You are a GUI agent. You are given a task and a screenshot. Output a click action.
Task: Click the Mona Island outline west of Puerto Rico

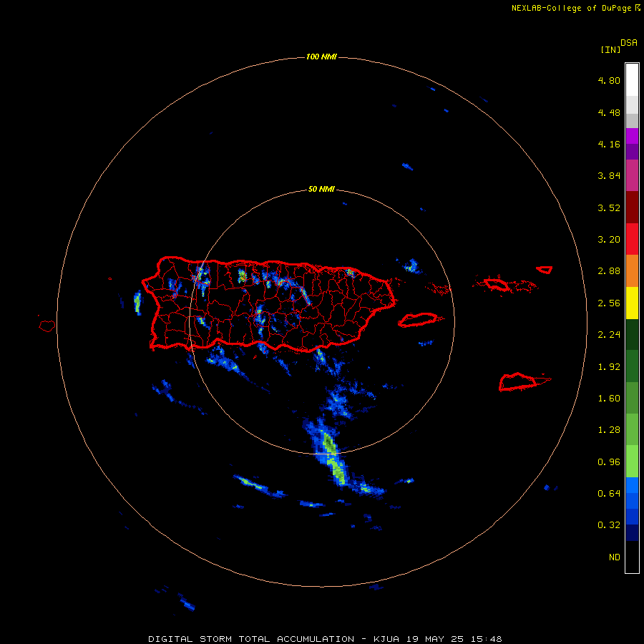coord(47,326)
